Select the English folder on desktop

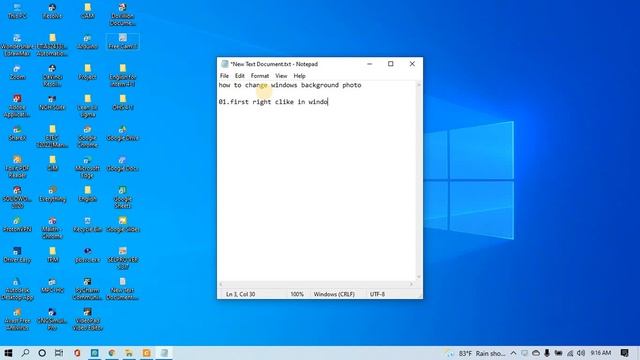(x=87, y=194)
